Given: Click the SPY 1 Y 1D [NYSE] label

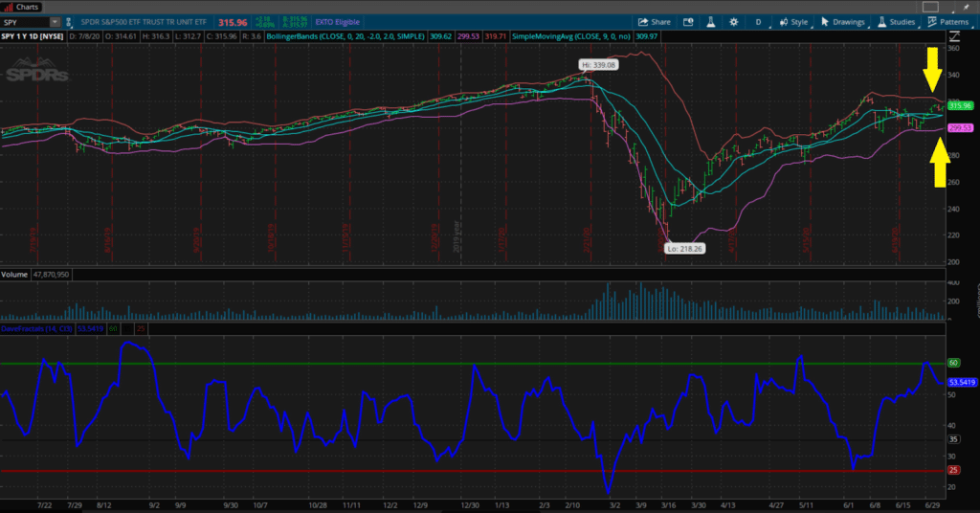Looking at the screenshot, I should 33,36.
